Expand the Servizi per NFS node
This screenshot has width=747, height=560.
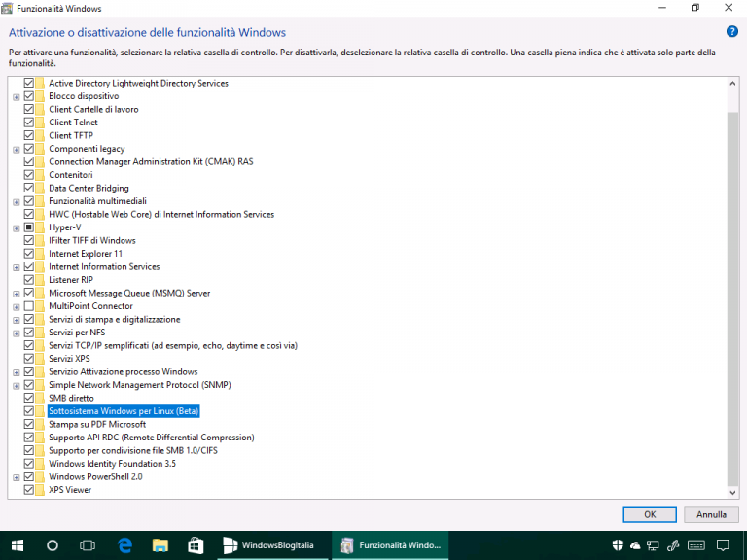(17, 333)
